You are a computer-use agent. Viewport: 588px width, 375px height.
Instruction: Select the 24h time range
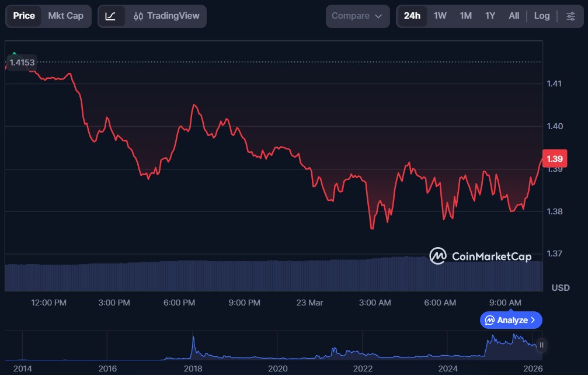click(412, 16)
